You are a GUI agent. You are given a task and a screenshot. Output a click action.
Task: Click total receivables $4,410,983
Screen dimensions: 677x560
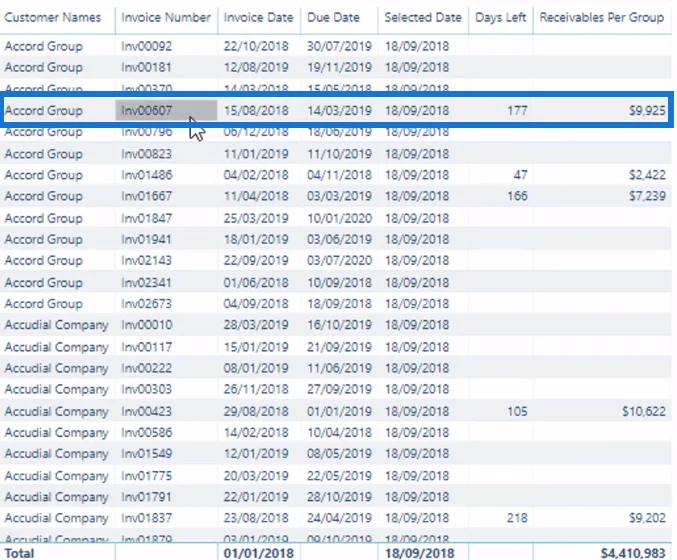click(633, 553)
